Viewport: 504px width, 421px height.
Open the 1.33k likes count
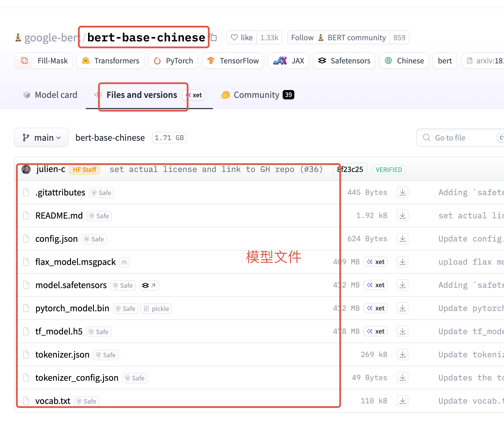point(269,38)
